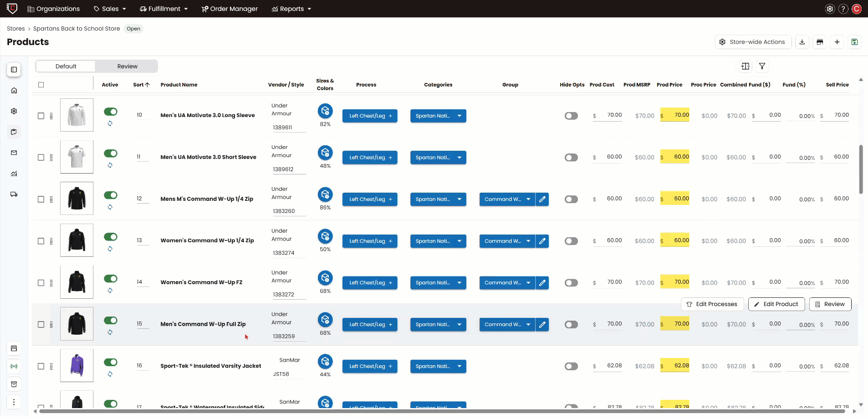
Task: Click highlighted Prod Price for Sport-Tek Insulated Varsity Jacket
Action: click(x=674, y=366)
